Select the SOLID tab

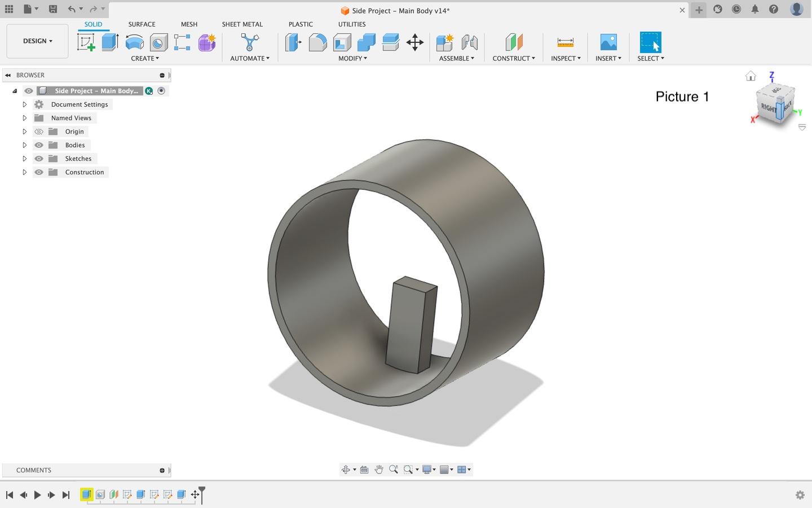93,24
